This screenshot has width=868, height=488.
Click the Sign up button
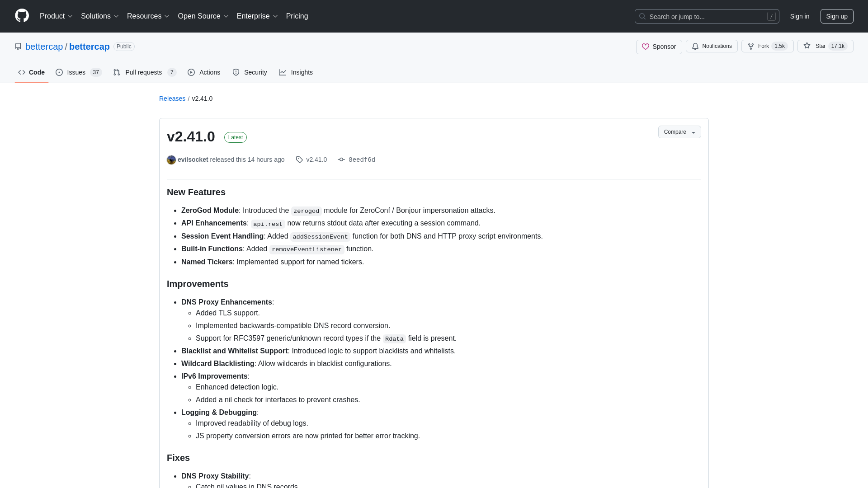click(x=836, y=16)
